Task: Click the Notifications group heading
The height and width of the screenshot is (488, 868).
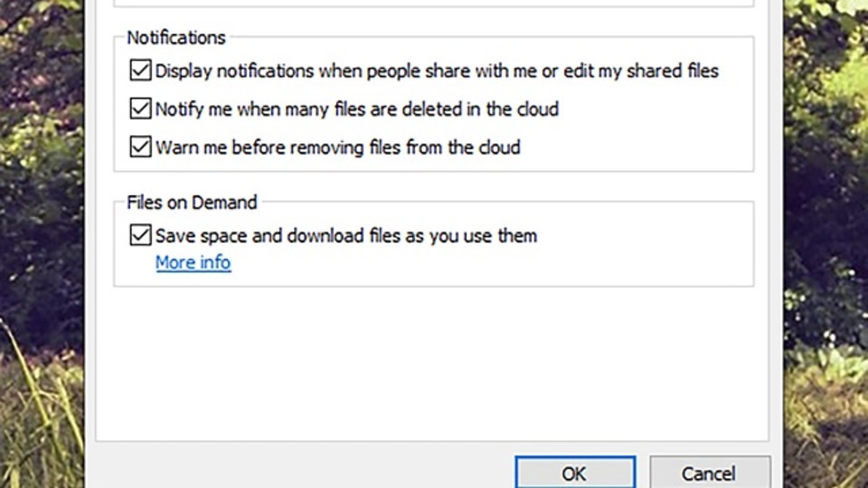Action: click(176, 38)
